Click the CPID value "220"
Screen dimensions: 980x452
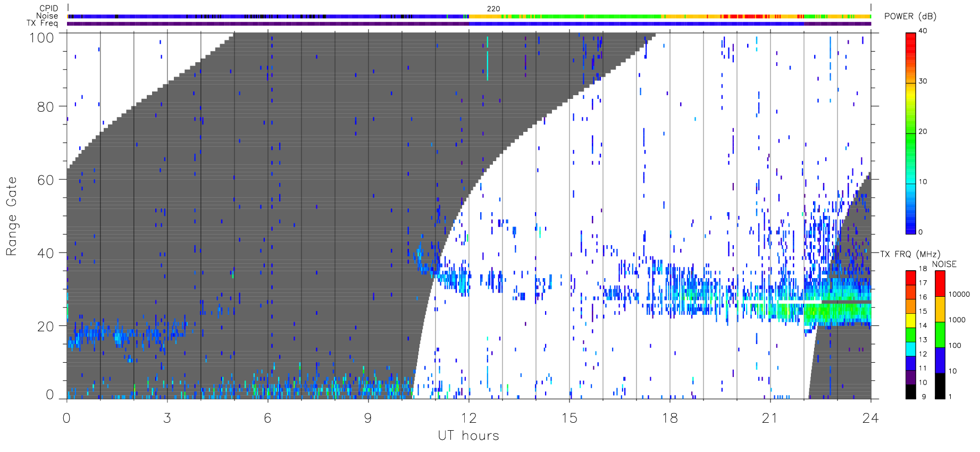click(493, 9)
